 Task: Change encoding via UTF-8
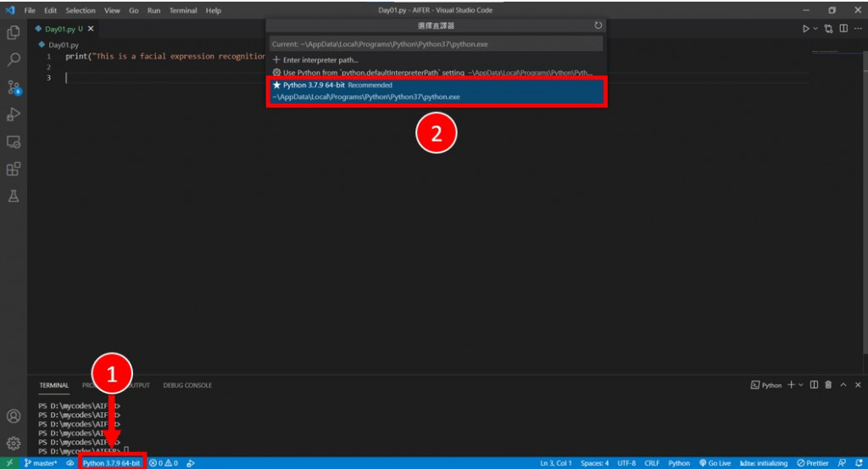(626, 463)
